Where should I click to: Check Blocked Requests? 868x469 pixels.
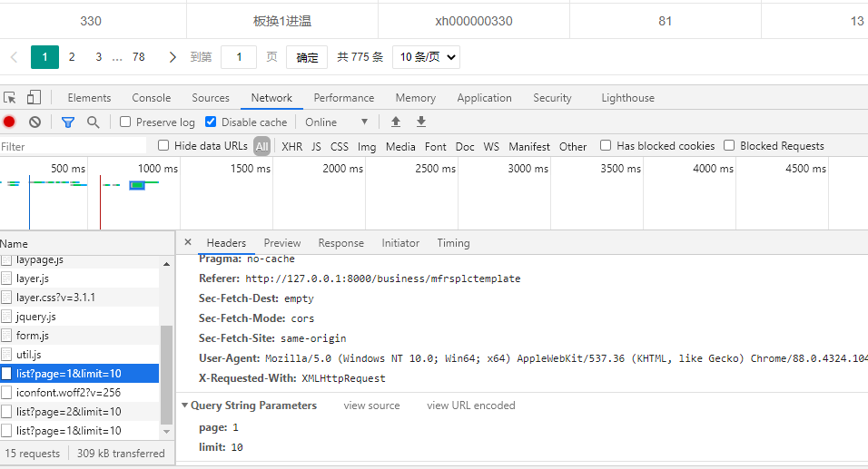point(729,145)
